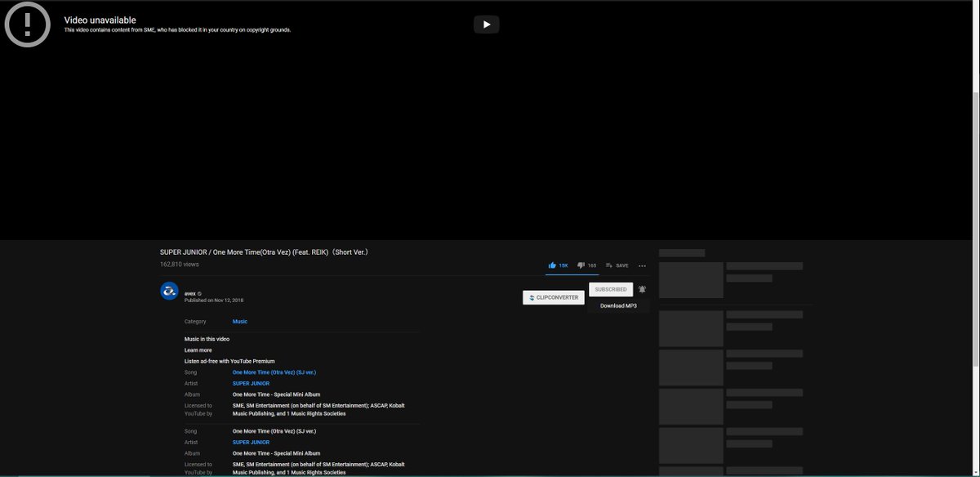
Task: Click the video title SUPER JUNIOR / One More Time
Action: 264,252
